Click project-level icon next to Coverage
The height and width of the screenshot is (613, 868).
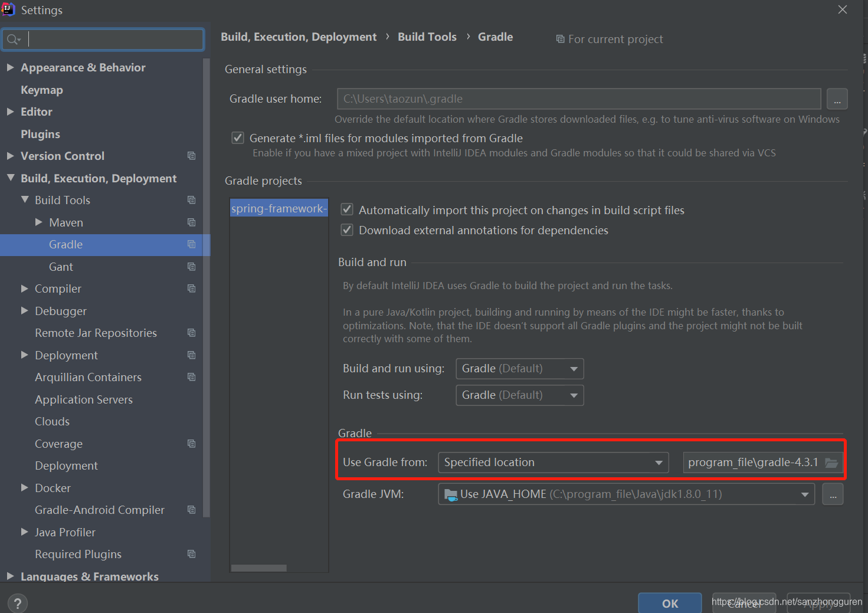(x=191, y=444)
